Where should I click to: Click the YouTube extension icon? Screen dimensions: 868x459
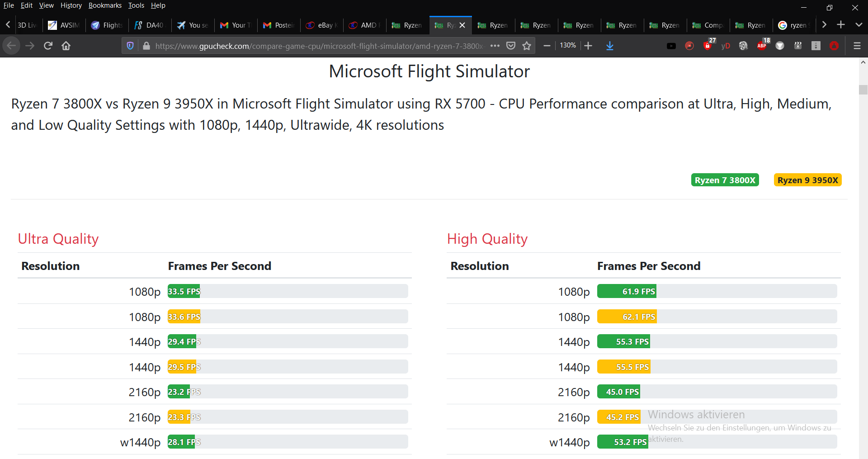pyautogui.click(x=671, y=46)
